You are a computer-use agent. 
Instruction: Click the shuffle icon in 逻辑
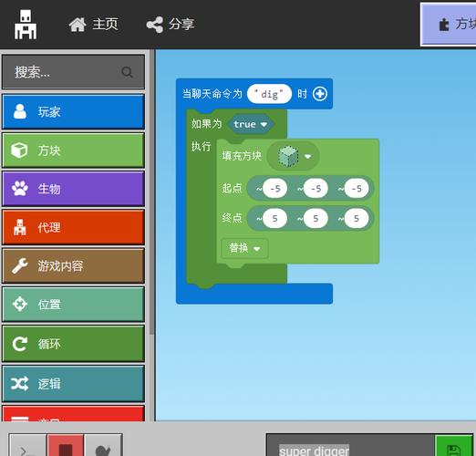point(20,384)
